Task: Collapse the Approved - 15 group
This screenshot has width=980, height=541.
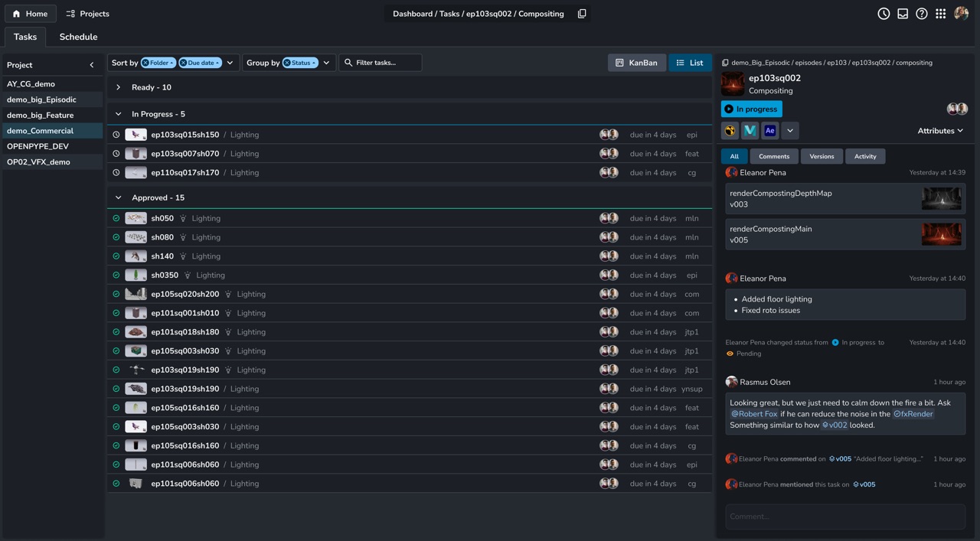Action: point(118,197)
